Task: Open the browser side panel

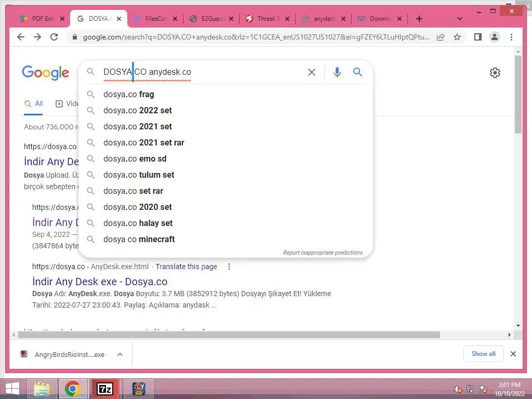Action: point(478,37)
